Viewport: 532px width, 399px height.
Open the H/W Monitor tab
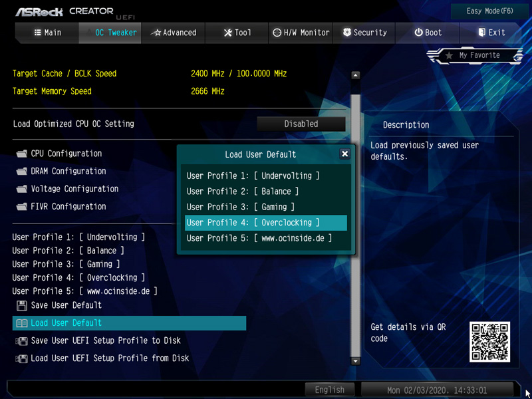tap(301, 33)
